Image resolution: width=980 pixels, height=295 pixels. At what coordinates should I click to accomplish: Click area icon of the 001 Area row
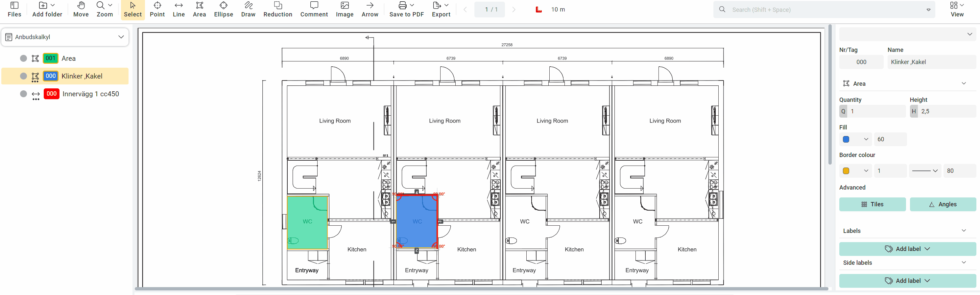[x=36, y=58]
